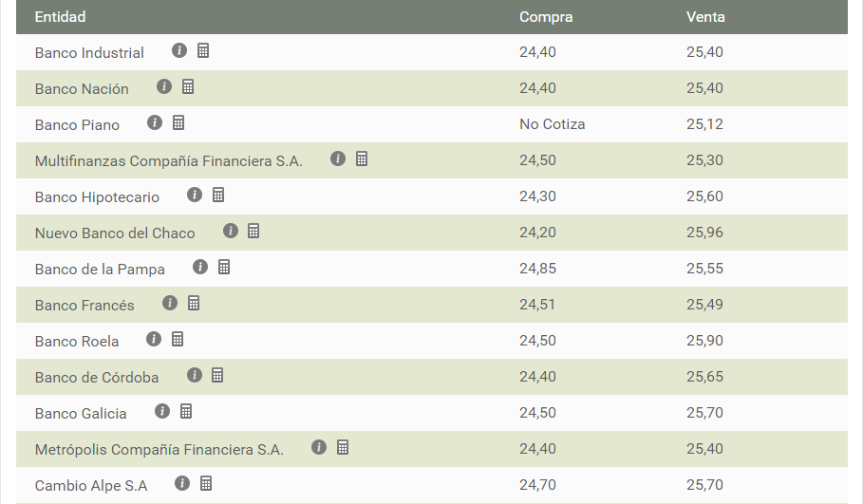This screenshot has height=504, width=863.
Task: Show info for Banco Hipotecario
Action: coord(195,195)
